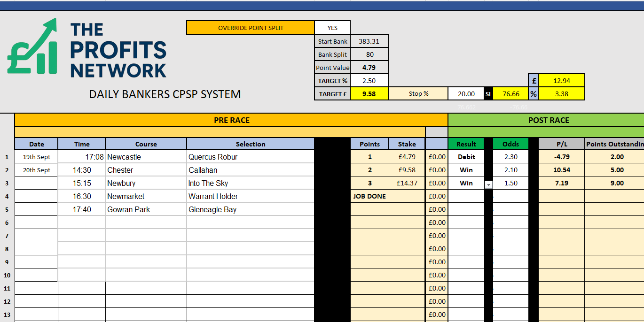Select the Stop % value 20.00

point(466,94)
